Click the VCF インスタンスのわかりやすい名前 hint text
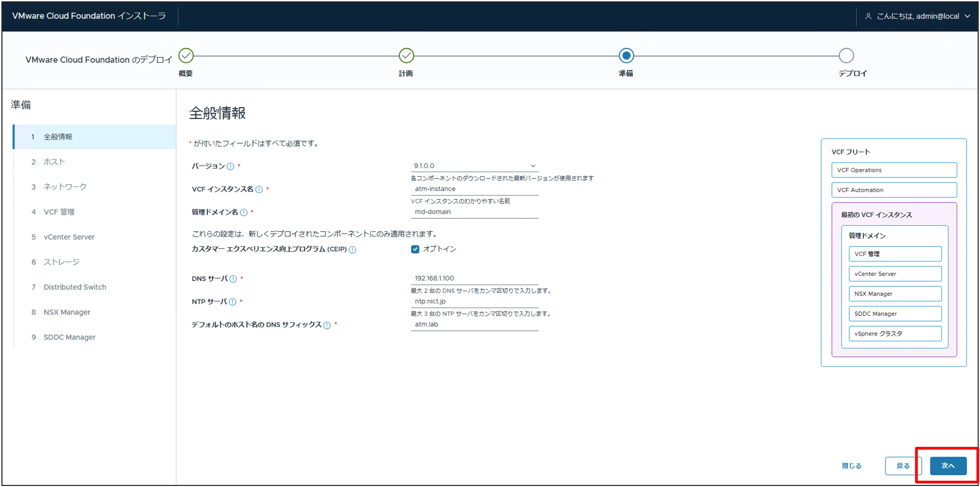The height and width of the screenshot is (487, 980). (x=460, y=201)
